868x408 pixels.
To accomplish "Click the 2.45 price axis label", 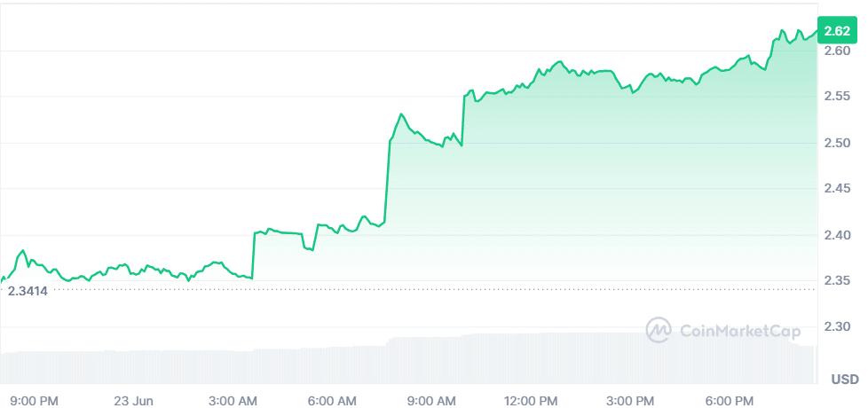I will click(837, 189).
